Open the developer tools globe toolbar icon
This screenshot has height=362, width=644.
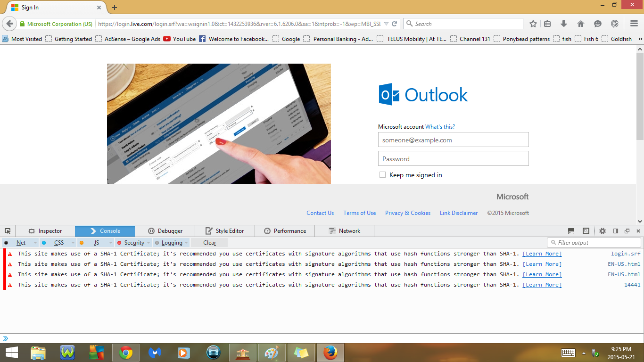click(x=615, y=24)
